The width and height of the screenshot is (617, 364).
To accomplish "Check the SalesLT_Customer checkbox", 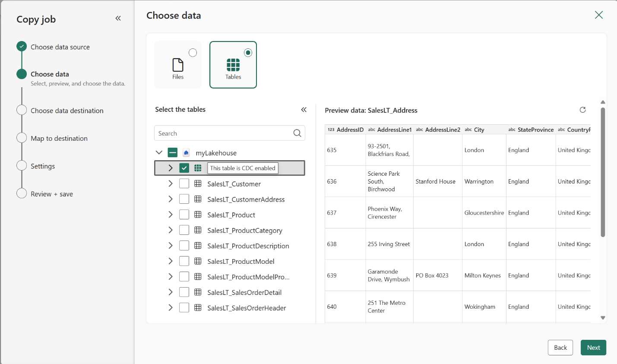I will [184, 184].
